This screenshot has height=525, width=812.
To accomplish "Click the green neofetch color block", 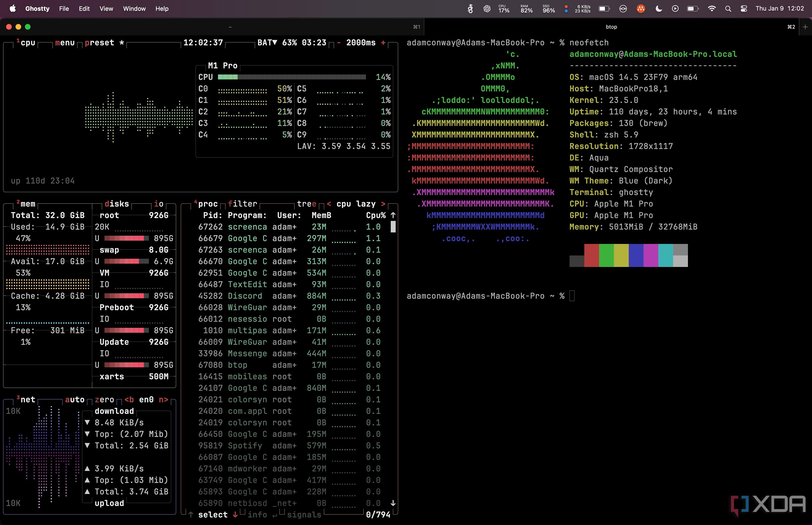I will 606,255.
